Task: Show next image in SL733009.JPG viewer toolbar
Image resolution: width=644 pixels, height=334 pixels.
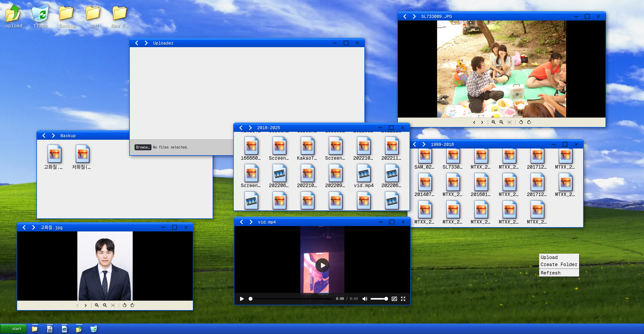Action: click(482, 122)
